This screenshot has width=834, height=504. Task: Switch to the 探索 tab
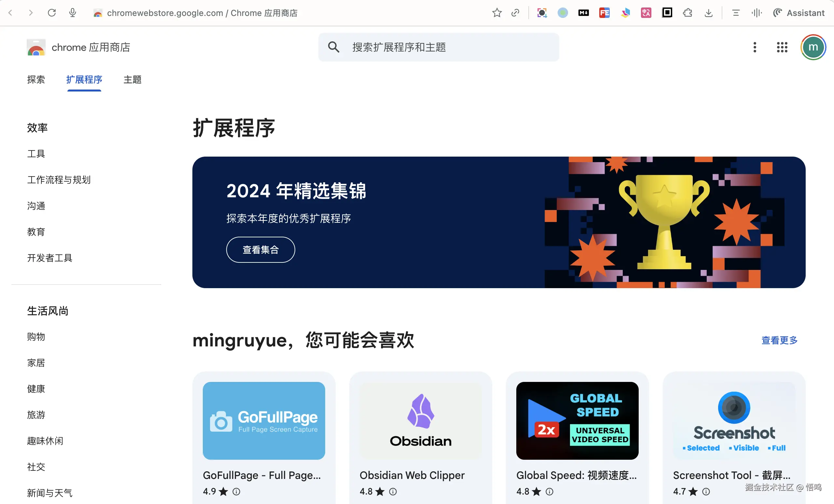(x=36, y=79)
